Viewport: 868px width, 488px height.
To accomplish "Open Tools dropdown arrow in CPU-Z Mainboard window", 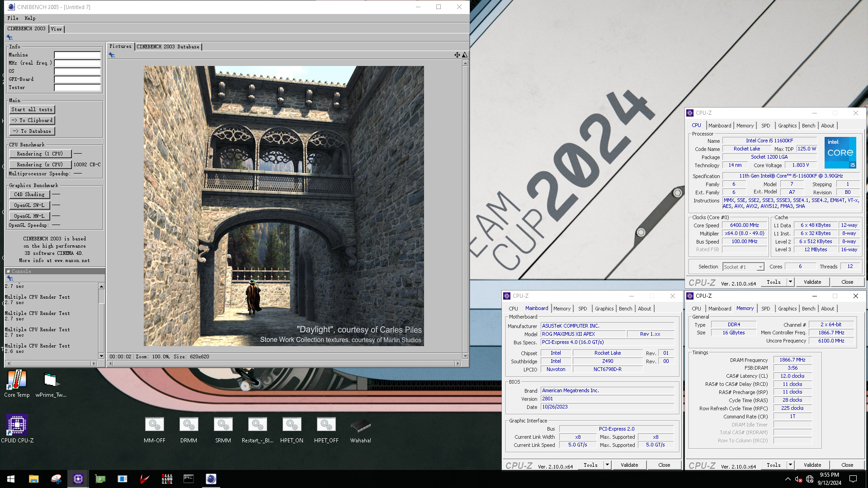I will click(x=607, y=465).
